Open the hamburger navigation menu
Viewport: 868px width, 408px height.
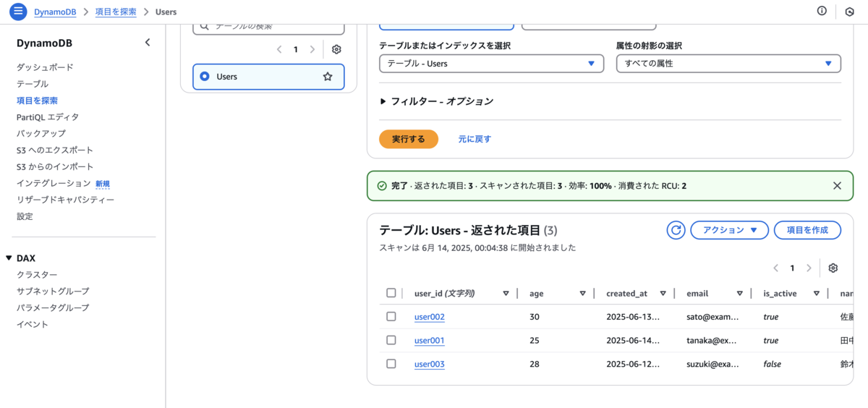(18, 12)
